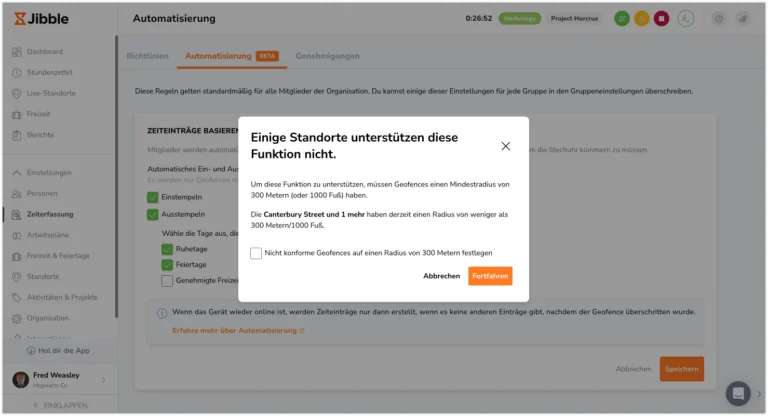Click the Fortfahren button

(x=490, y=276)
